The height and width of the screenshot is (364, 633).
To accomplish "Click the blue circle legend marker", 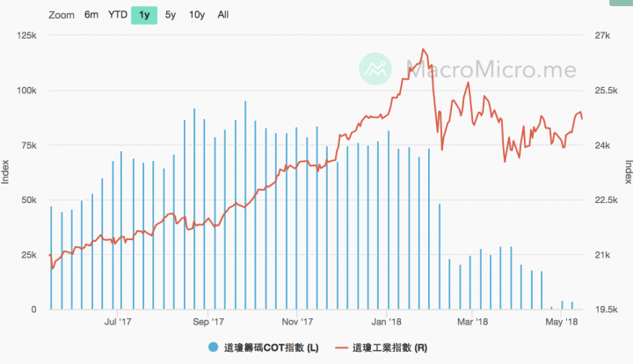I will point(213,347).
